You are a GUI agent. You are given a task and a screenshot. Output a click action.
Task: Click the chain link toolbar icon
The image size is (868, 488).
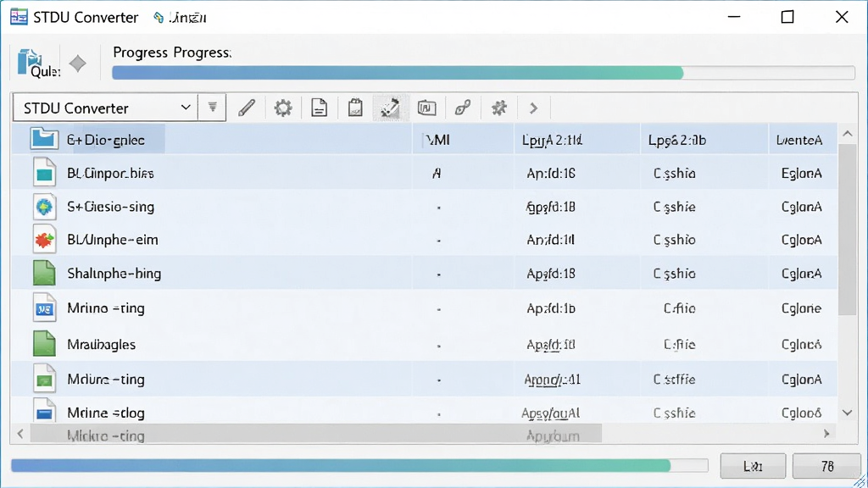coord(463,108)
